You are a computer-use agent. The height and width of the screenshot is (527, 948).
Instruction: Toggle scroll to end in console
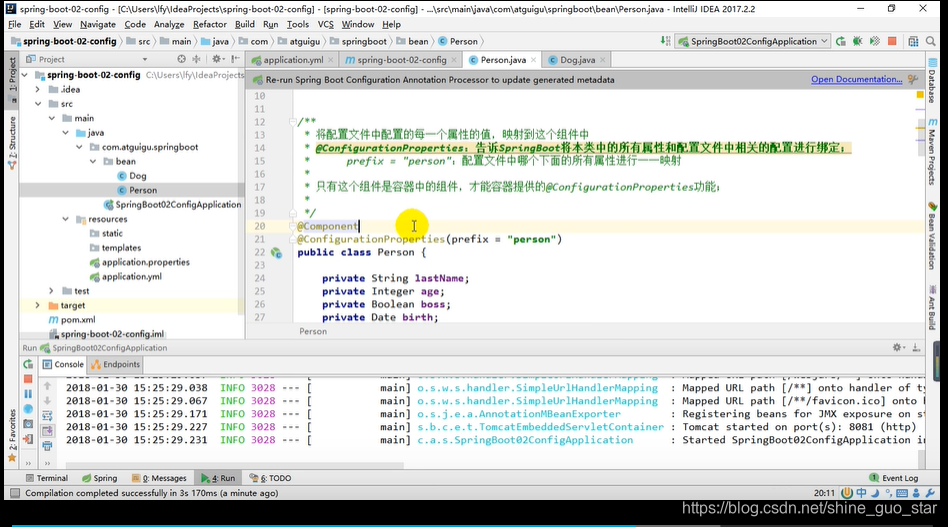point(47,431)
